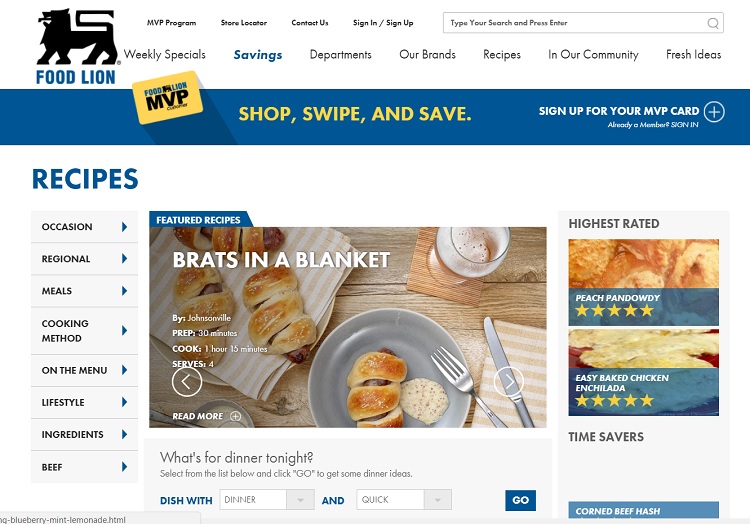Focus the site search text field
Image resolution: width=750 pixels, height=524 pixels.
[576, 23]
